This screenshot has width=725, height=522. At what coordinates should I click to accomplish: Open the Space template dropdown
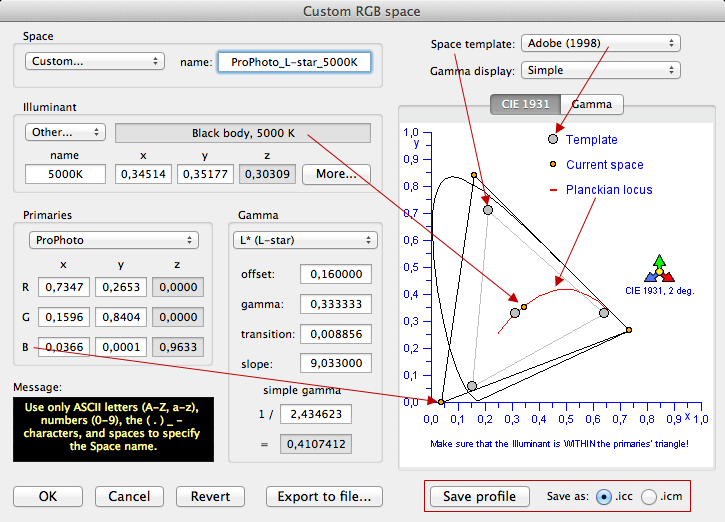(x=600, y=44)
